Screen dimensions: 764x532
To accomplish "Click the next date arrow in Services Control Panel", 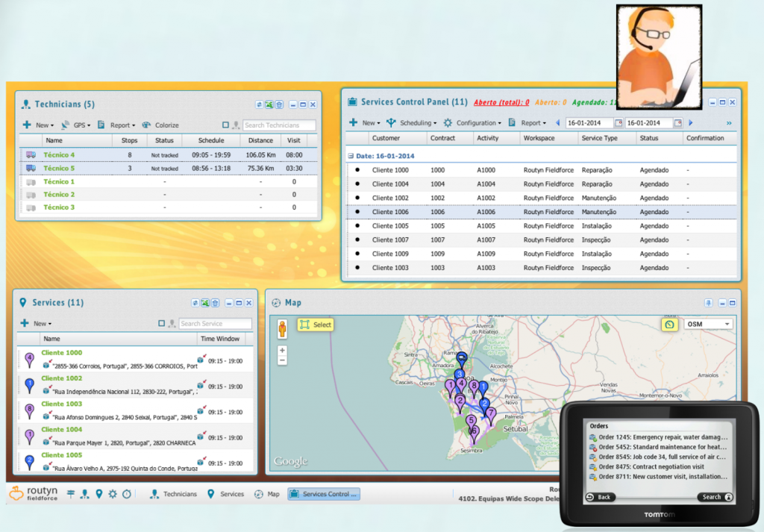I will (x=691, y=123).
